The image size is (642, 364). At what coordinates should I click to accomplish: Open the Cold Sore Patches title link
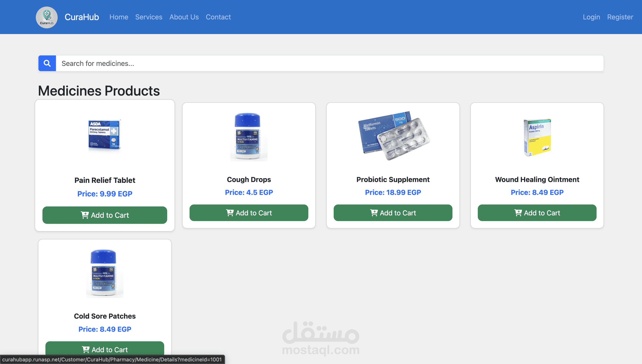click(105, 316)
